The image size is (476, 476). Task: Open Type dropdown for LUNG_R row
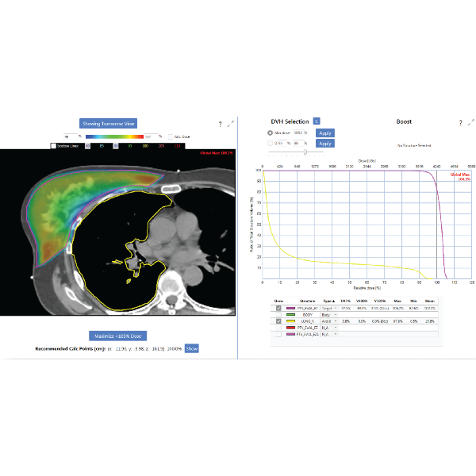[336, 320]
